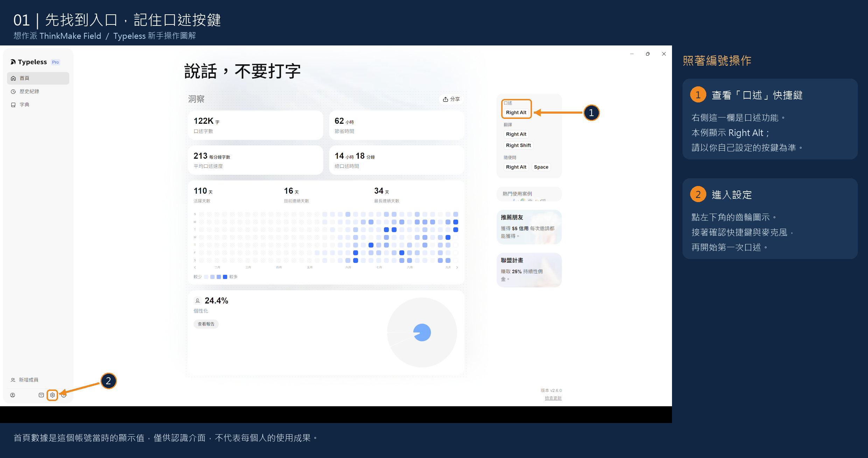Click the 九月 month label on heatmap
868x458 pixels.
tap(448, 267)
